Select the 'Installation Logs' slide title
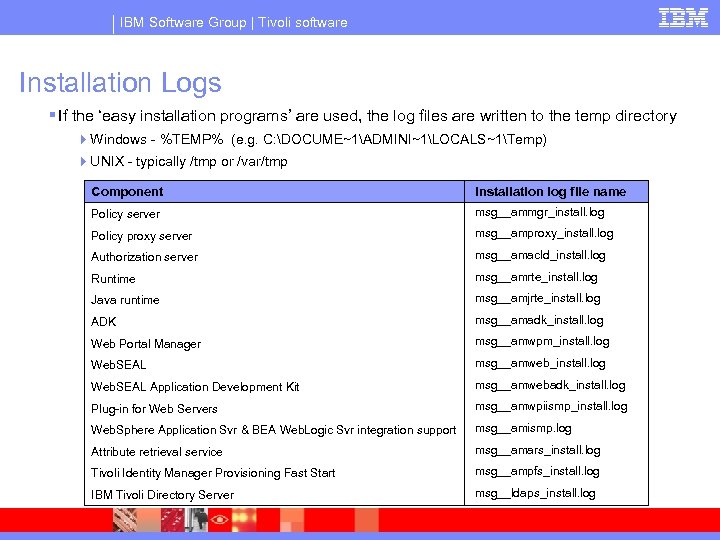 pos(120,83)
